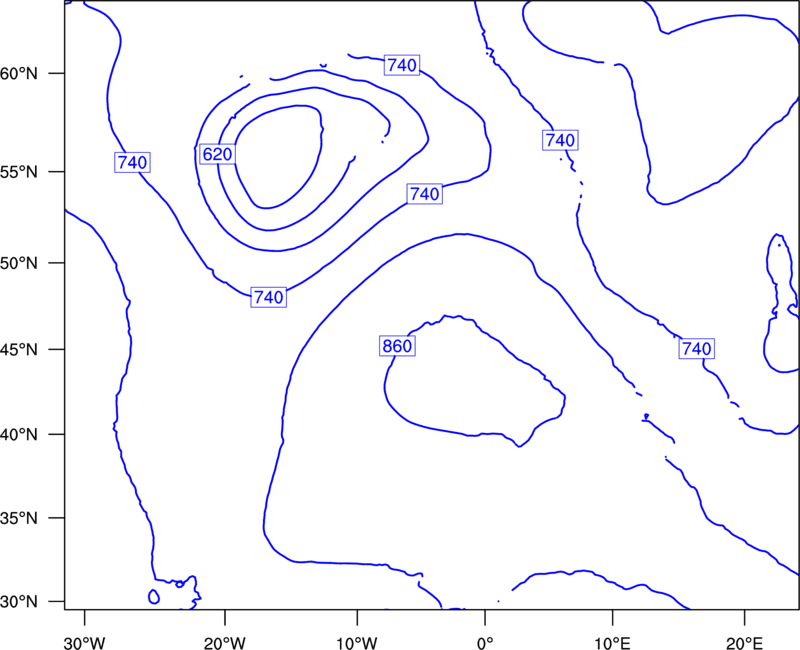Click the 740 label nearest the 45°N right side
The height and width of the screenshot is (650, 800).
tap(696, 348)
